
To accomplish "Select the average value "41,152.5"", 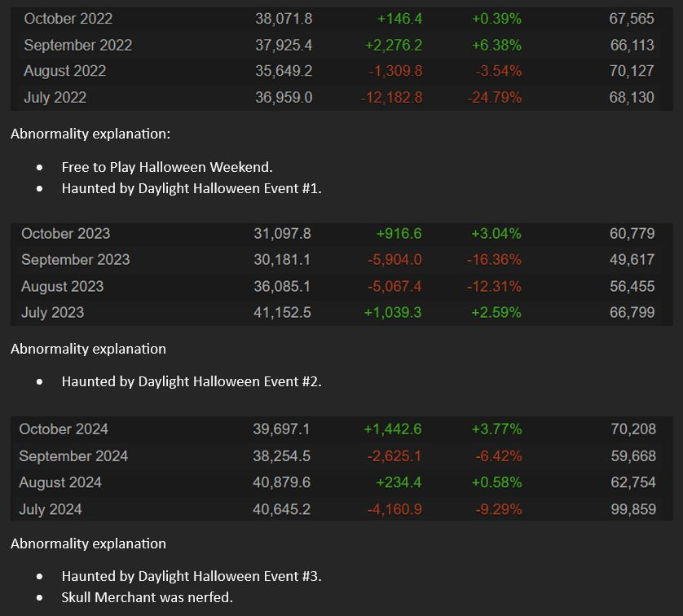I will click(x=282, y=313).
